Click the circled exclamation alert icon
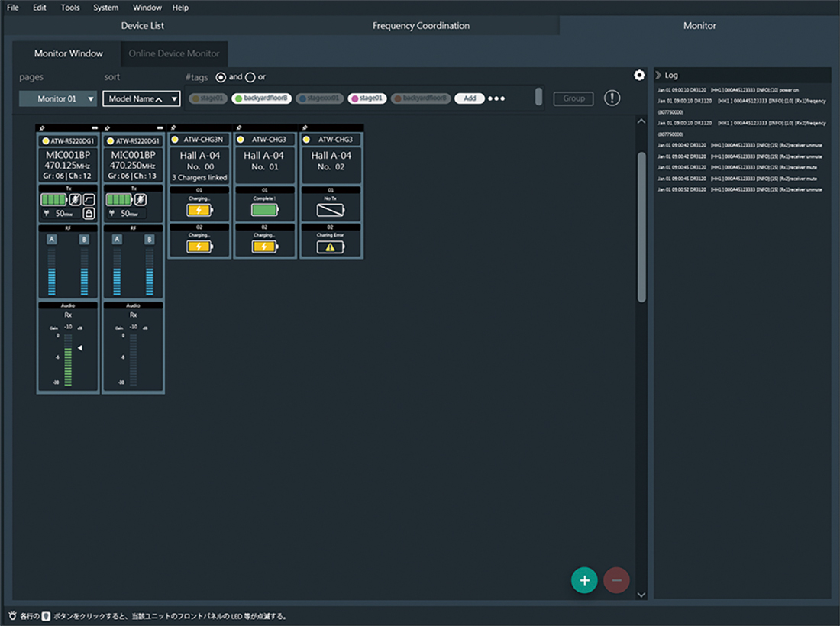This screenshot has height=626, width=840. click(x=612, y=98)
